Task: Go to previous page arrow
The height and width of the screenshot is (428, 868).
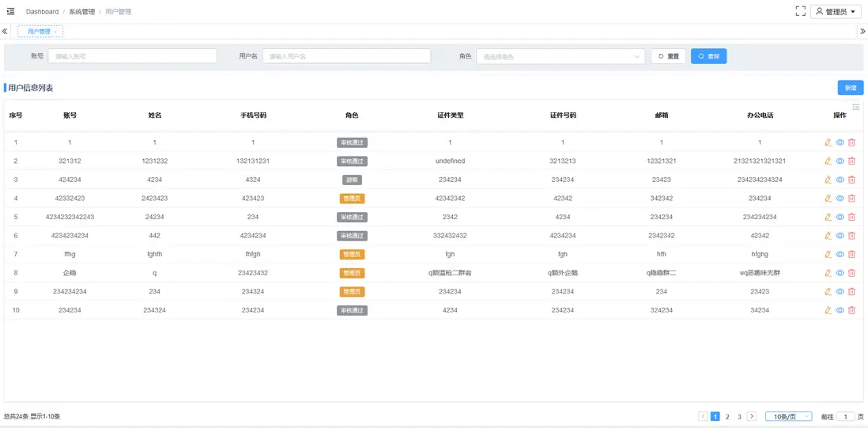Action: tap(703, 416)
